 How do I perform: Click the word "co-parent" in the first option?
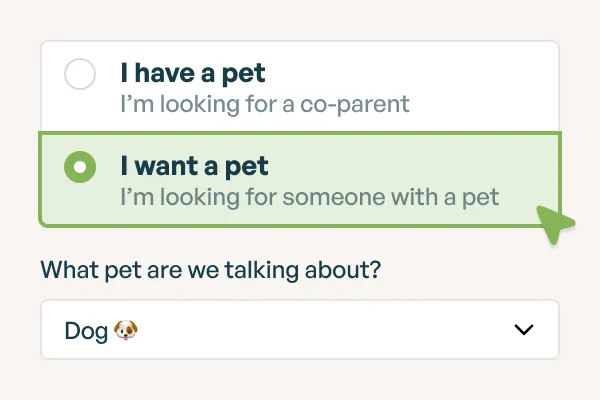[364, 103]
